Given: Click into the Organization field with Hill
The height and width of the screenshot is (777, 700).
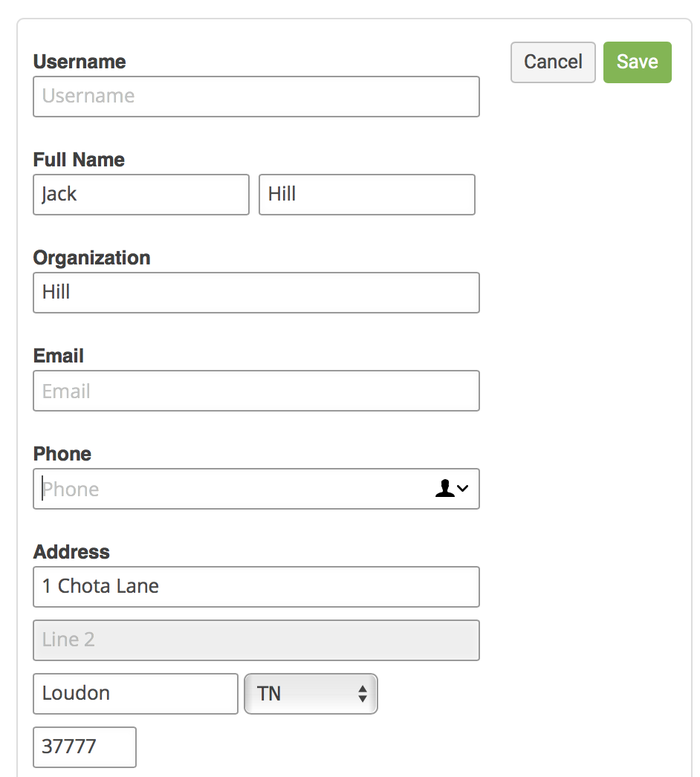Looking at the screenshot, I should pyautogui.click(x=256, y=293).
